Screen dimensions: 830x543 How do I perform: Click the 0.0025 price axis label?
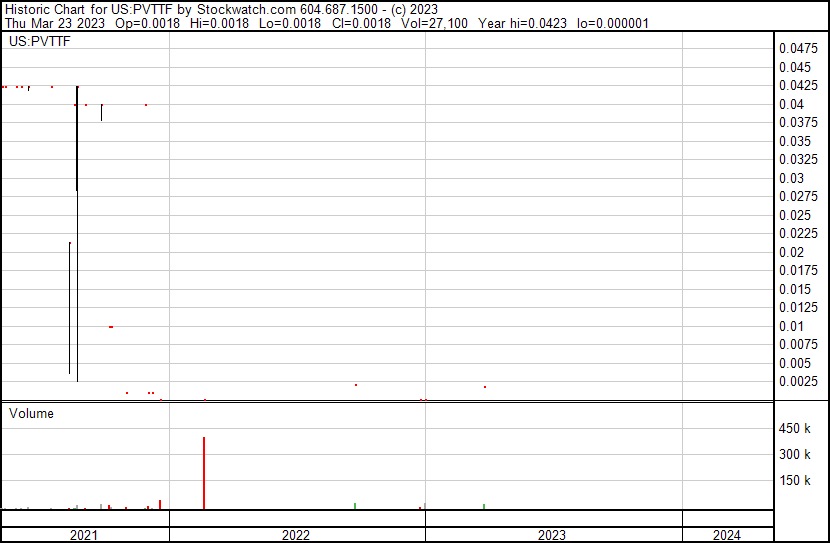pos(798,382)
